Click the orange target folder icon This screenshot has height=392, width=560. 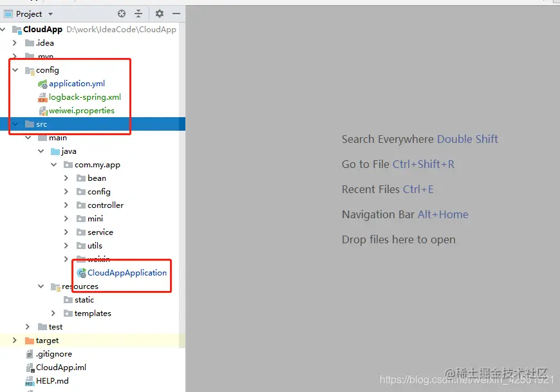[30, 341]
